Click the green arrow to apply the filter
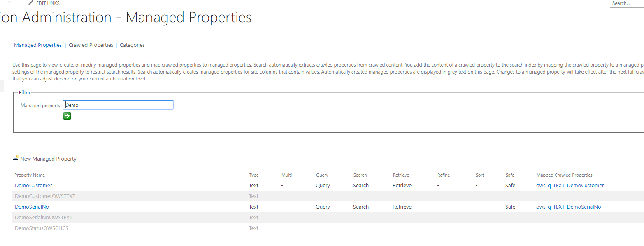644x246 pixels. tap(67, 116)
